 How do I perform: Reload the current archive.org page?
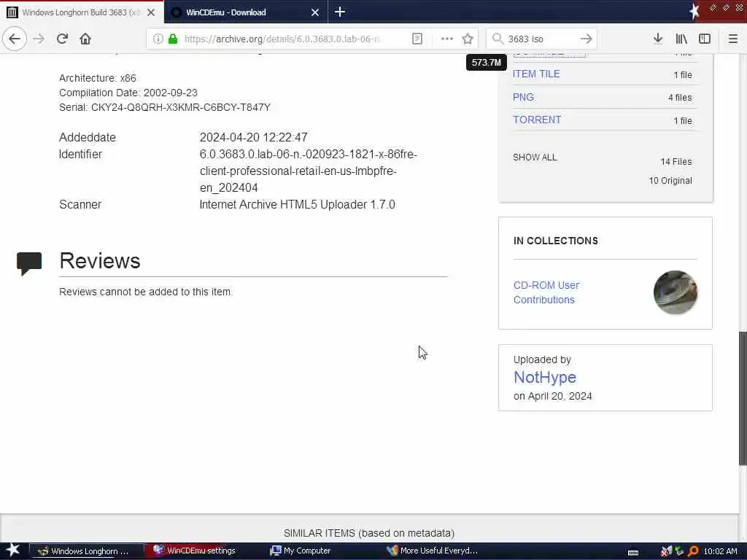pyautogui.click(x=62, y=39)
